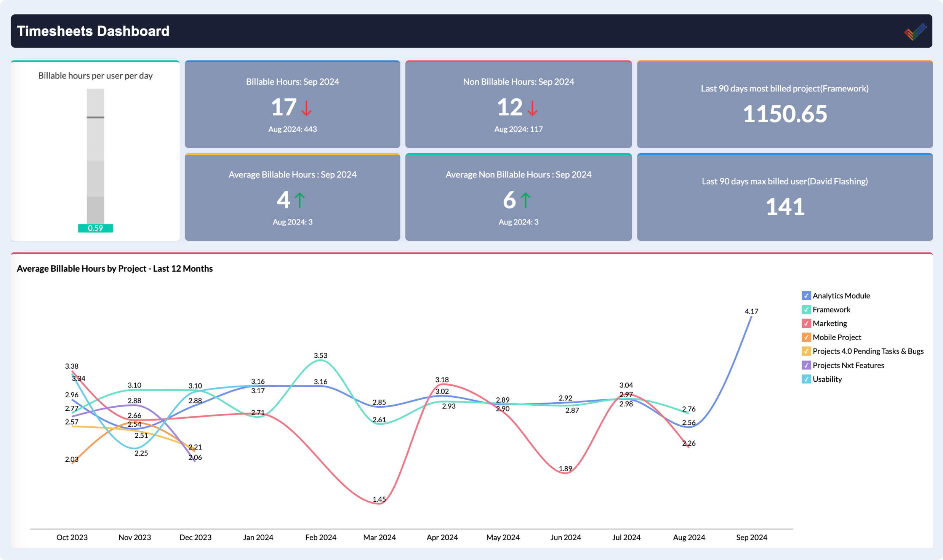Uncheck the Analytics Module legend checkbox
The image size is (943, 560).
[806, 296]
